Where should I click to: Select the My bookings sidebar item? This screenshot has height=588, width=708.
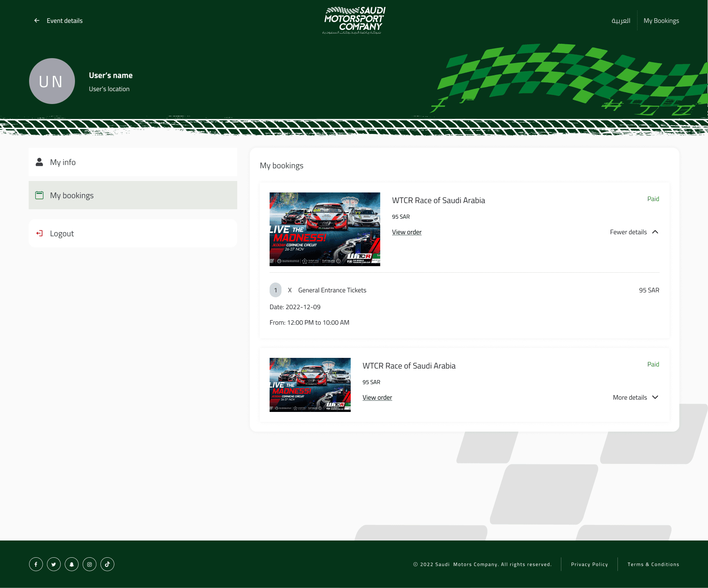point(133,195)
